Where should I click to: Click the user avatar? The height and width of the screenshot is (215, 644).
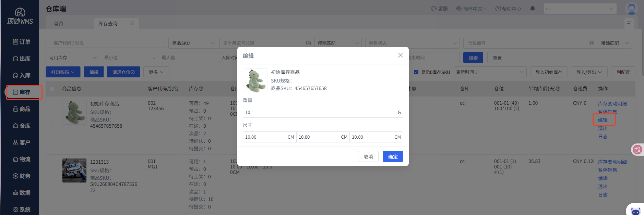[x=631, y=9]
